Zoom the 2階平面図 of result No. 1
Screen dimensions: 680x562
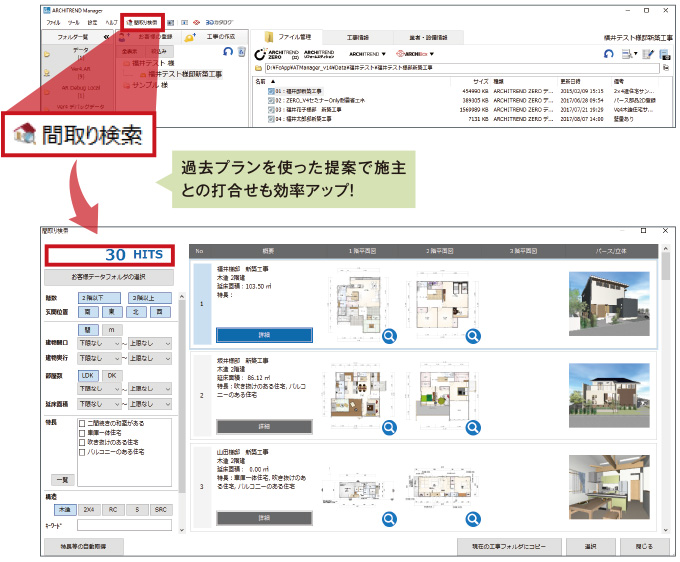[473, 336]
